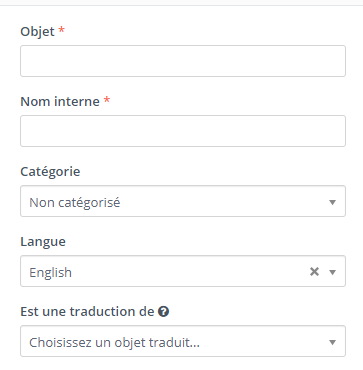The height and width of the screenshot is (370, 363).
Task: Open the Catégorie combo box
Action: click(x=183, y=201)
